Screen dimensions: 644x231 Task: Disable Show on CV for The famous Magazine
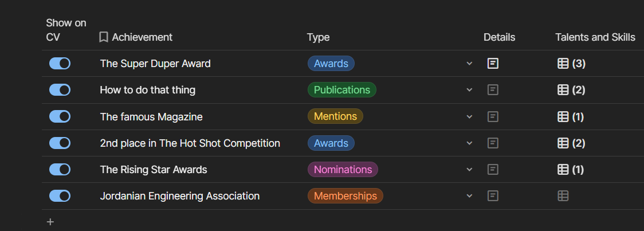tap(60, 117)
